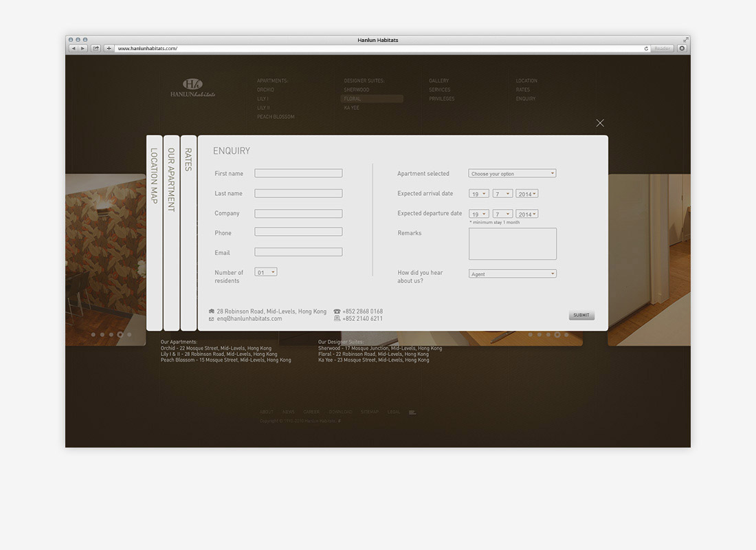Click the back arrow in the browser toolbar
This screenshot has height=550, width=756.
pos(74,48)
